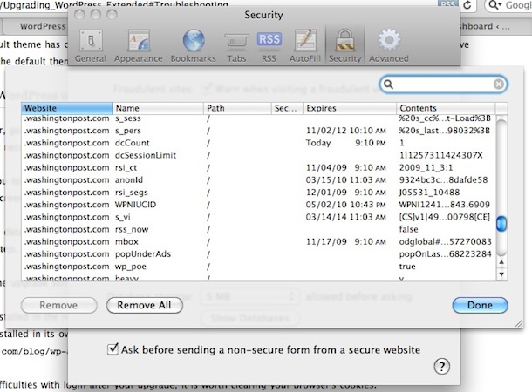This screenshot has height=392, width=532.
Task: Select the s_sess cookie row
Action: pos(258,118)
